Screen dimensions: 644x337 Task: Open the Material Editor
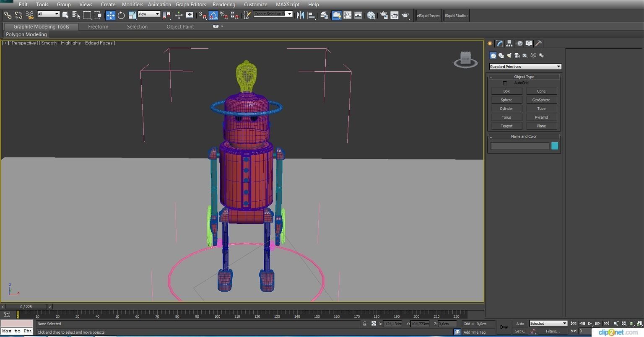tap(371, 15)
